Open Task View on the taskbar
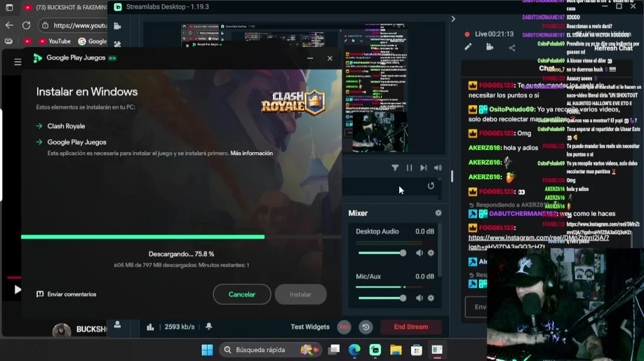Screen dimensions: 644x361 tap(334, 349)
